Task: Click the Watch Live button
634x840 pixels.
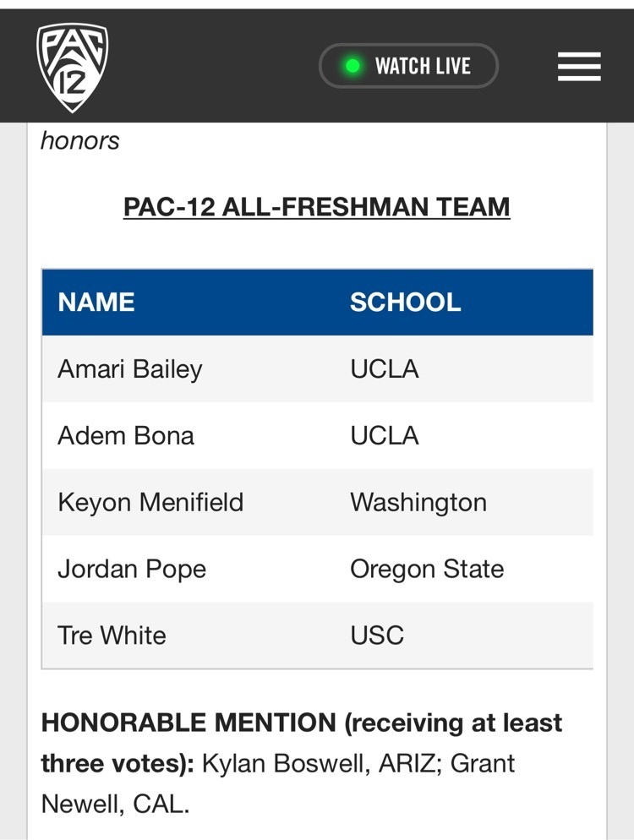Action: [x=408, y=66]
